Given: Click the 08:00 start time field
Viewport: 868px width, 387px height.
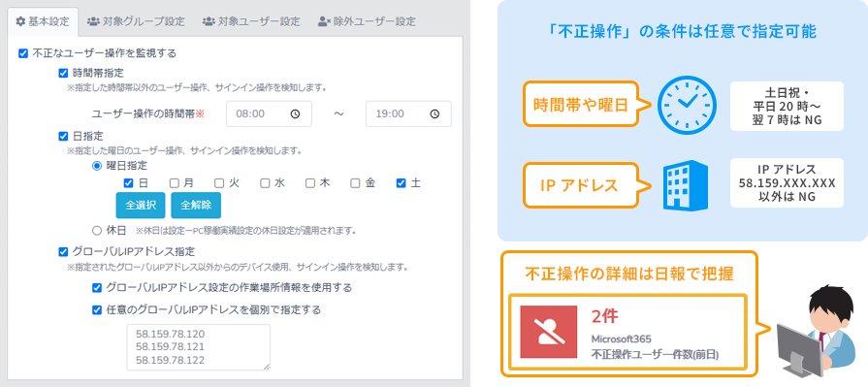Looking at the screenshot, I should tap(269, 113).
